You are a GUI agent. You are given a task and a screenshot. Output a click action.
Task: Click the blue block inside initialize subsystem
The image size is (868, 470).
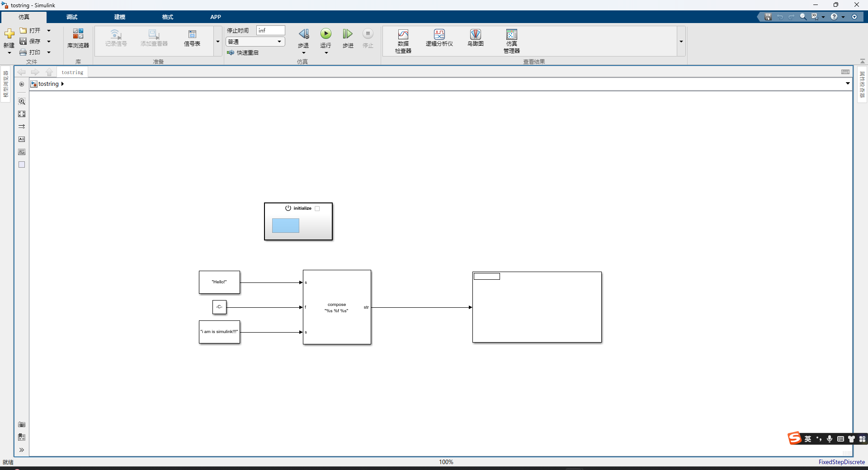286,226
